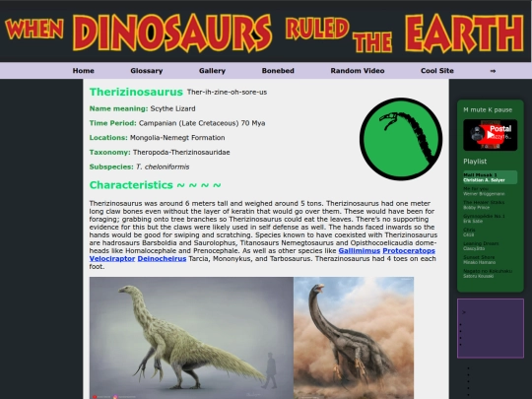The width and height of the screenshot is (532, 399).
Task: Follow the Protoceratops link
Action: (x=409, y=251)
